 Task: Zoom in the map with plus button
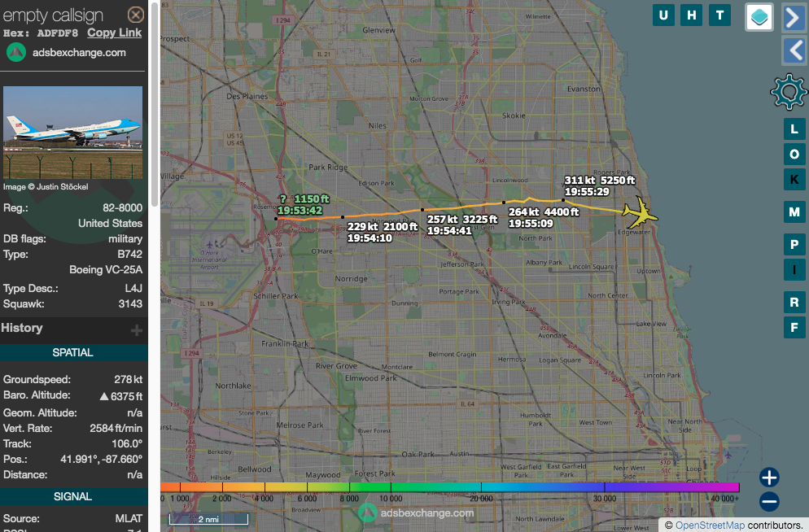pos(769,477)
